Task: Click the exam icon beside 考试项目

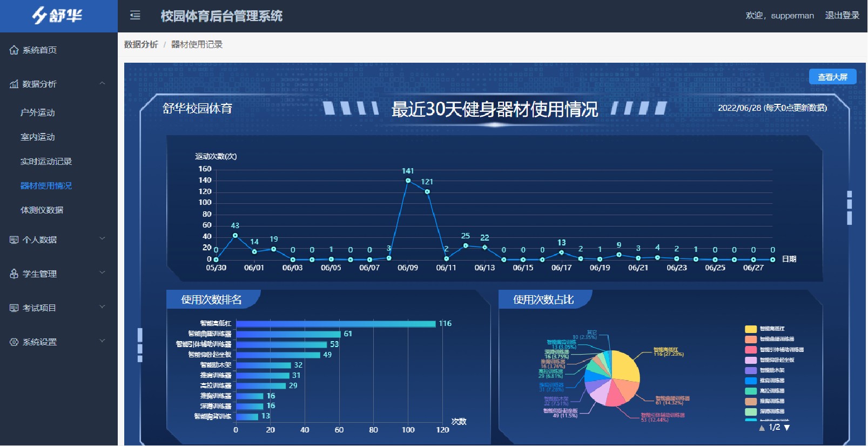Action: 14,308
